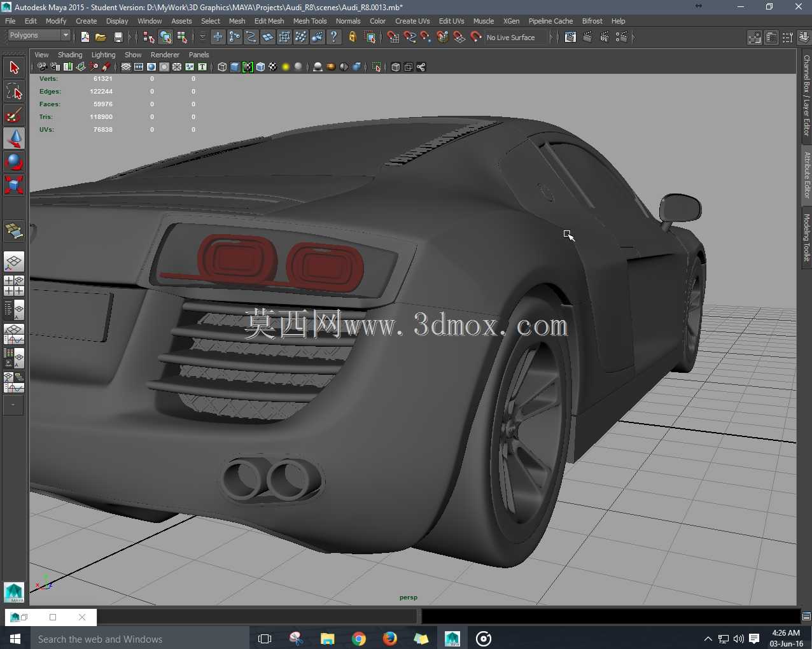Open the selection mask menu arrow

point(202,38)
